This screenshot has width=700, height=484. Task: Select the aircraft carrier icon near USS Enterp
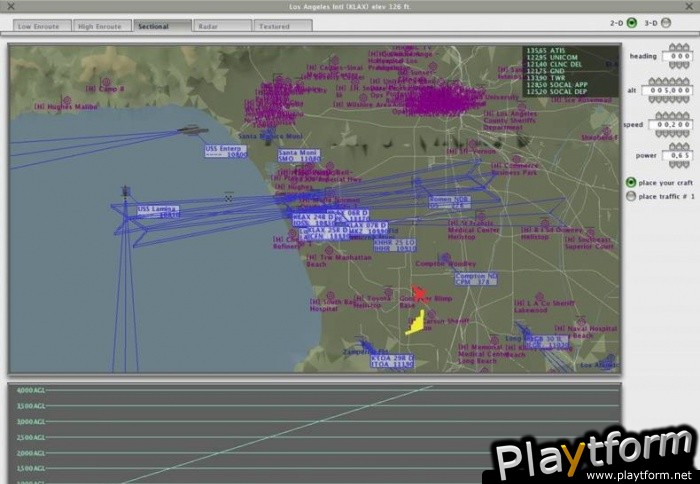pyautogui.click(x=193, y=130)
